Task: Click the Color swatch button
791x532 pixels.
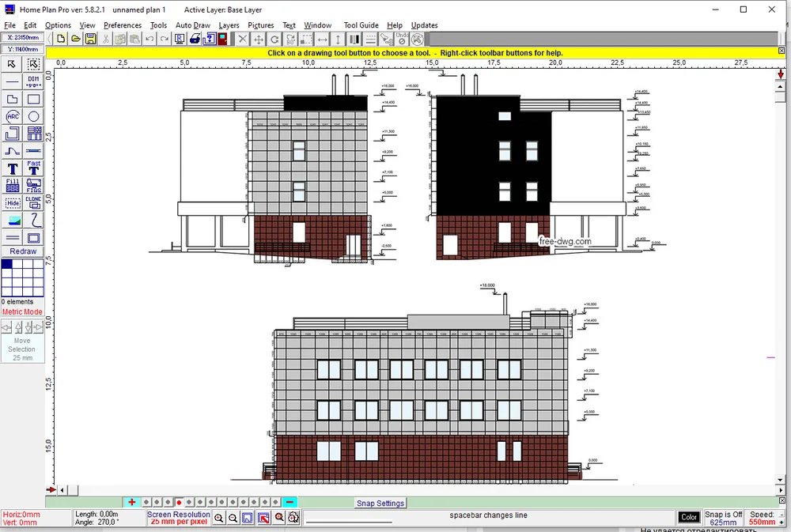Action: pos(689,518)
